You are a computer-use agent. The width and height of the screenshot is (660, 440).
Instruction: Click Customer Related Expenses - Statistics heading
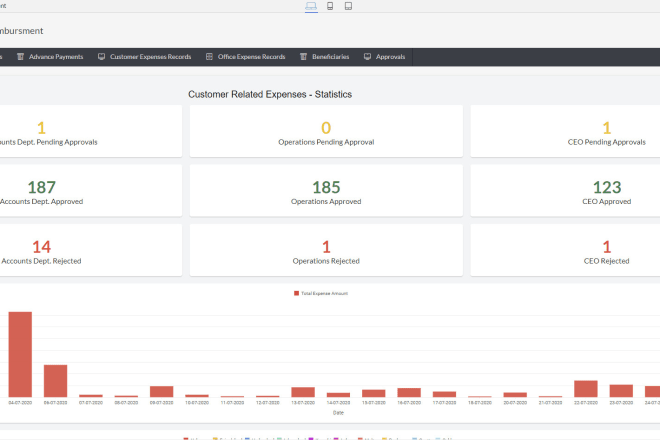[x=270, y=94]
